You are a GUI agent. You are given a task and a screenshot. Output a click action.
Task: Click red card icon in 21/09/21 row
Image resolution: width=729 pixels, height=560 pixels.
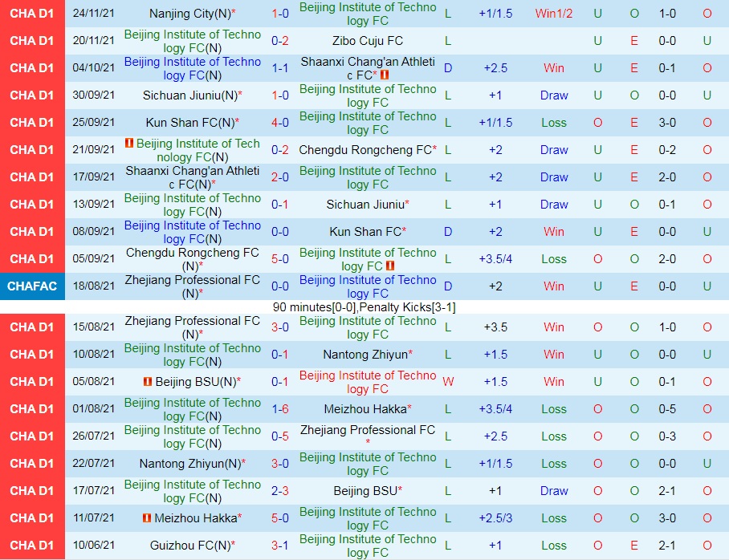[129, 143]
